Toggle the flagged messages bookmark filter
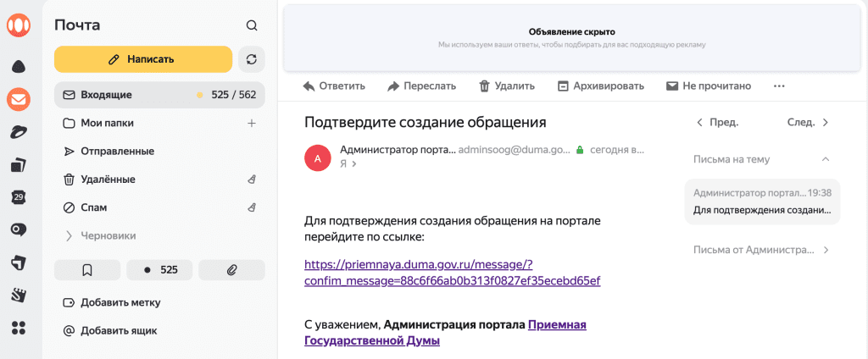 click(x=87, y=270)
